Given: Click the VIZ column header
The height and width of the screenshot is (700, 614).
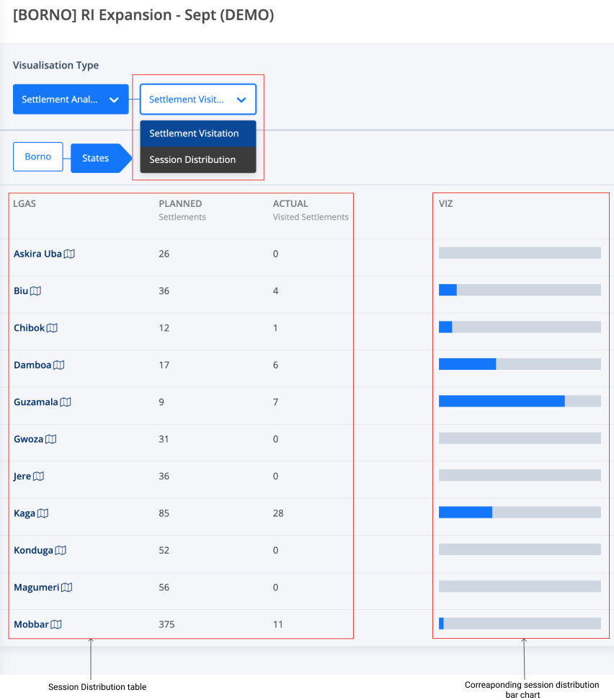Looking at the screenshot, I should (x=446, y=204).
